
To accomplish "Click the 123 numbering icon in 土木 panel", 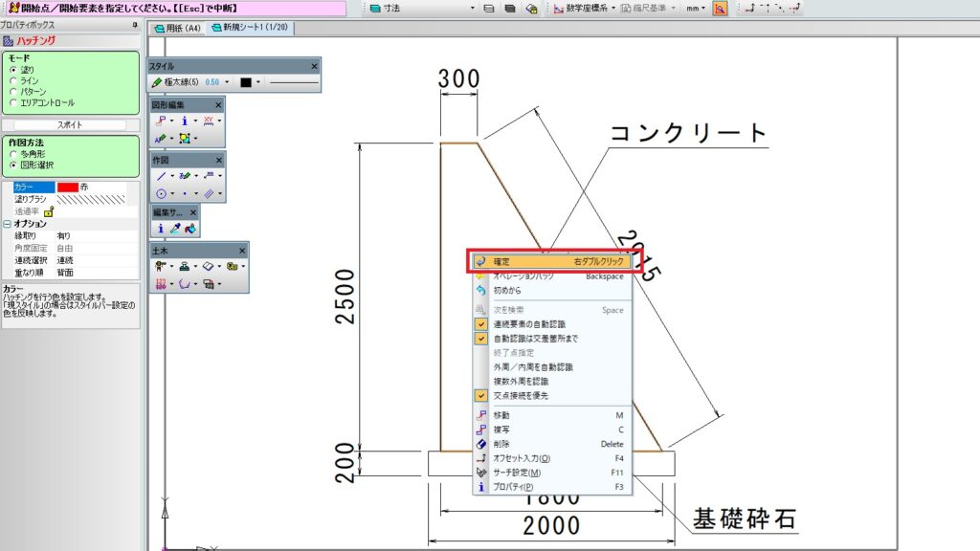I will [x=161, y=283].
